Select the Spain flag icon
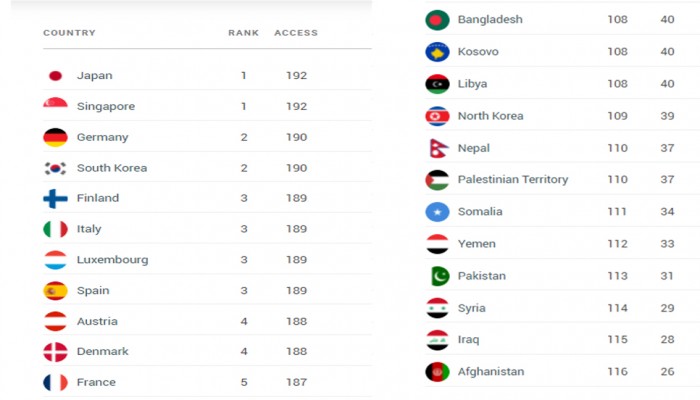 tap(55, 291)
